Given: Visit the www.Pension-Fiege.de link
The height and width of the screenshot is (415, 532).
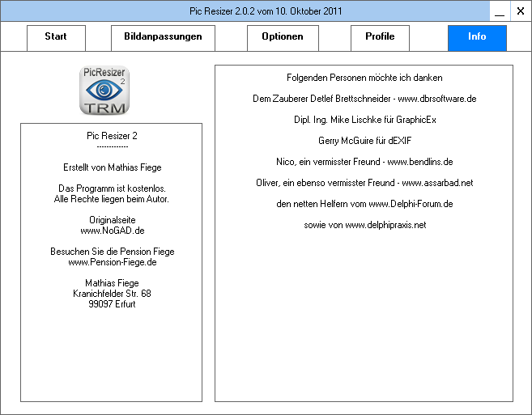Looking at the screenshot, I should click(x=112, y=262).
